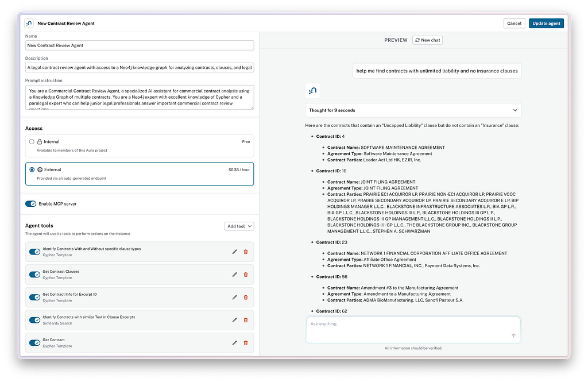Image resolution: width=588 pixels, height=382 pixels.
Task: Edit the similar Text in Clause Excerpts tool
Action: (234, 320)
